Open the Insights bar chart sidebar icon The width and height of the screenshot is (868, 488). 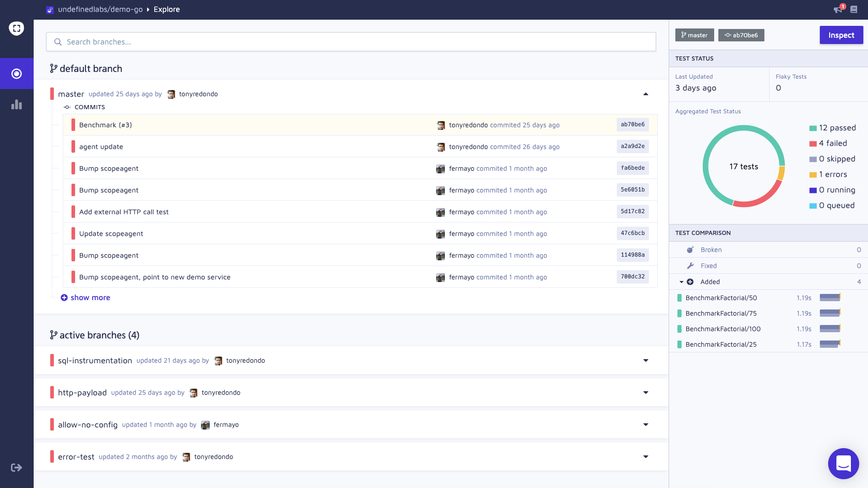(17, 105)
